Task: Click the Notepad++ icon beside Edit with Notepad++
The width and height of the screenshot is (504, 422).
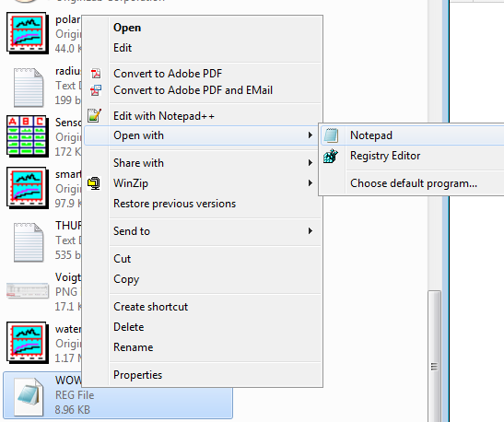Action: click(95, 115)
